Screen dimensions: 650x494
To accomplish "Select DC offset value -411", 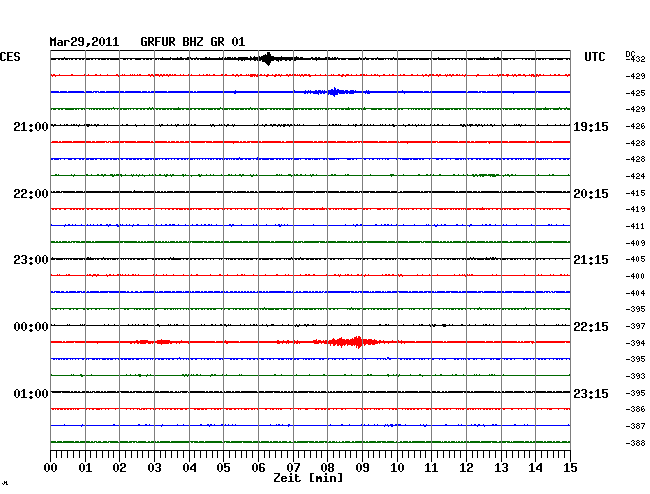I will tap(635, 227).
